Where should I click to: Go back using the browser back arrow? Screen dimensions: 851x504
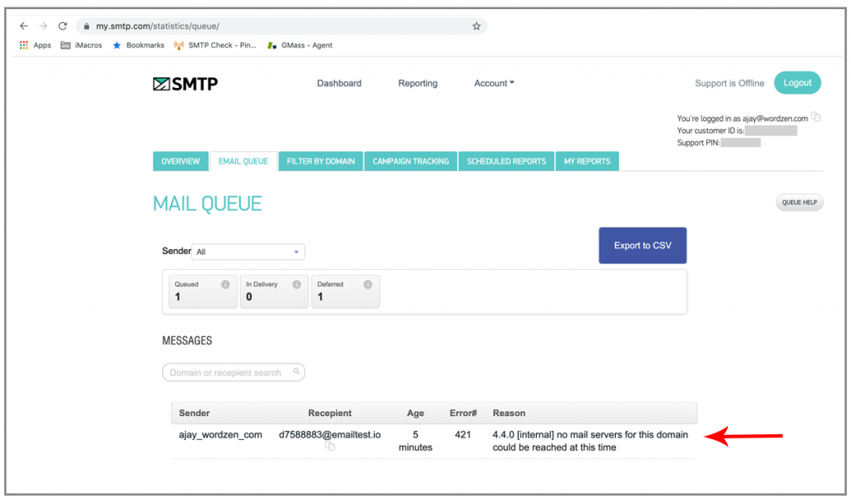coord(24,26)
